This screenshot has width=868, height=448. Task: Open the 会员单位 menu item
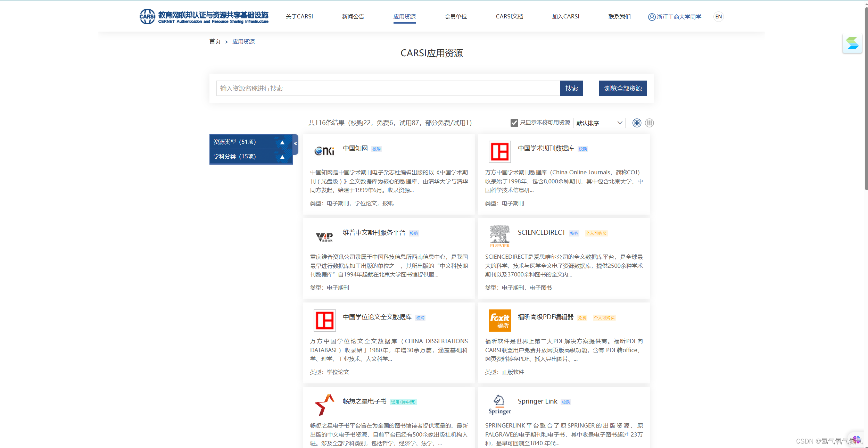456,17
